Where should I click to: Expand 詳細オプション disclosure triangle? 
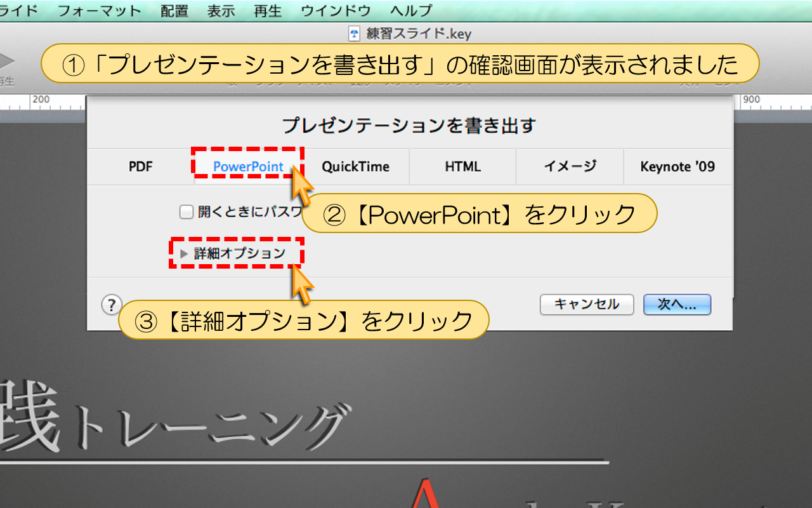[184, 253]
